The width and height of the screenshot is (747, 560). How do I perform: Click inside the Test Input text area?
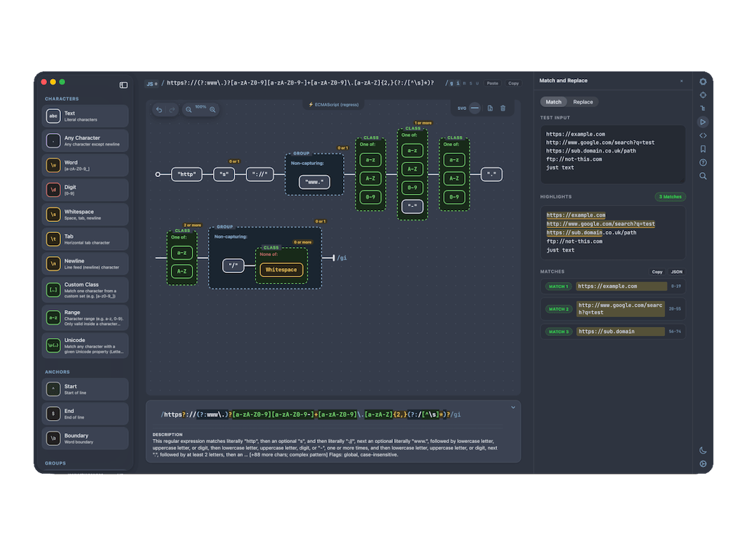[613, 154]
